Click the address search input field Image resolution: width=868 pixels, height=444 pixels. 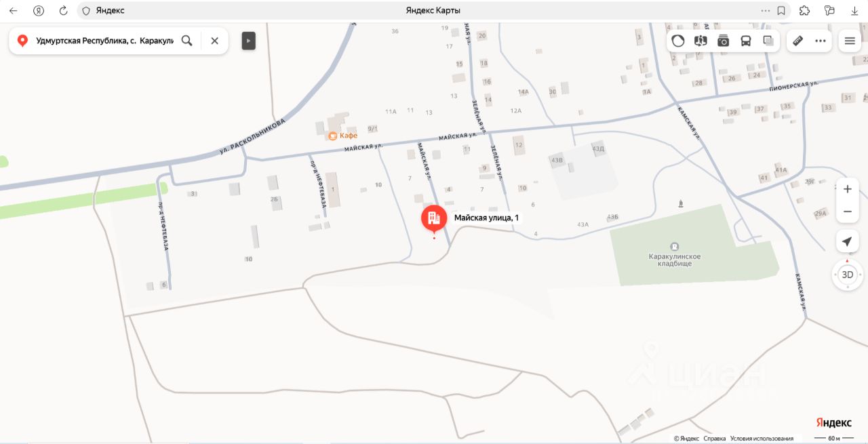[x=104, y=41]
